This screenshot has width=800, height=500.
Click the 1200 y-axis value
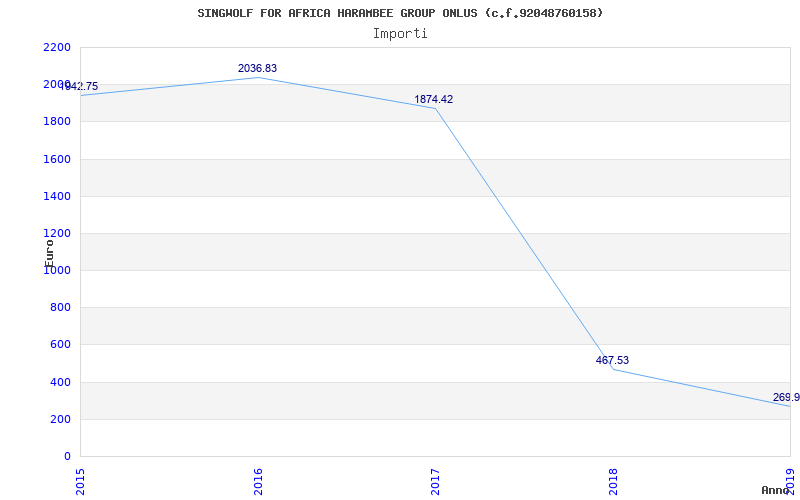point(57,234)
